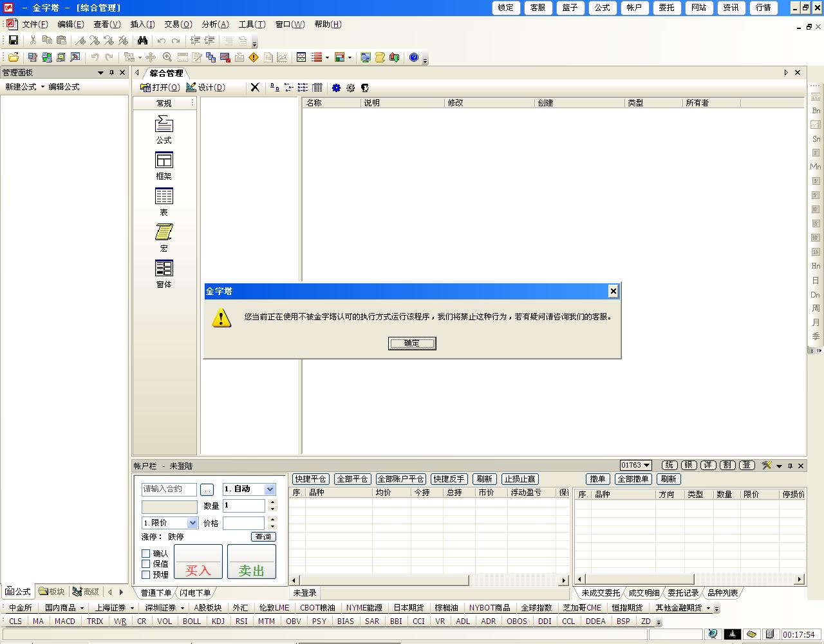Screen dimensions: 824x644
Task: Click the black X delete icon in 综合管理 toolbar
Action: tap(255, 88)
